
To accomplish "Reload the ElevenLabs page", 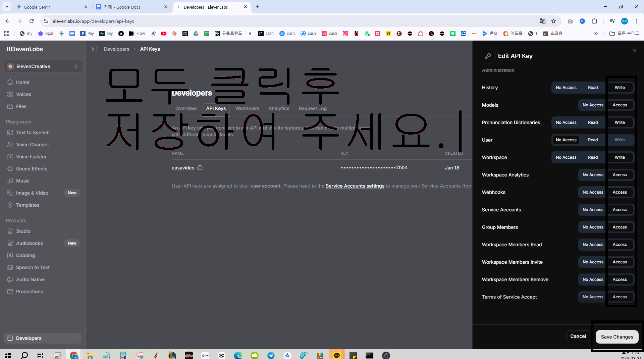I will coord(32,21).
